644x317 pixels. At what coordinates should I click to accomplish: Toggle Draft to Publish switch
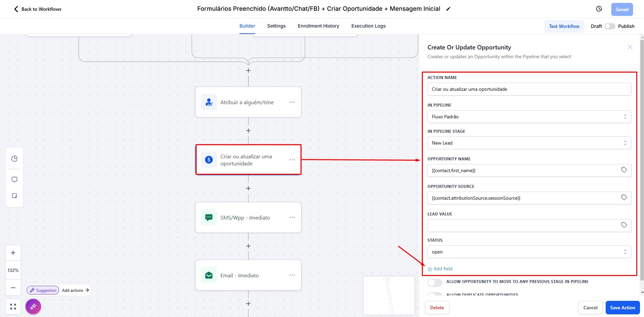pyautogui.click(x=610, y=26)
